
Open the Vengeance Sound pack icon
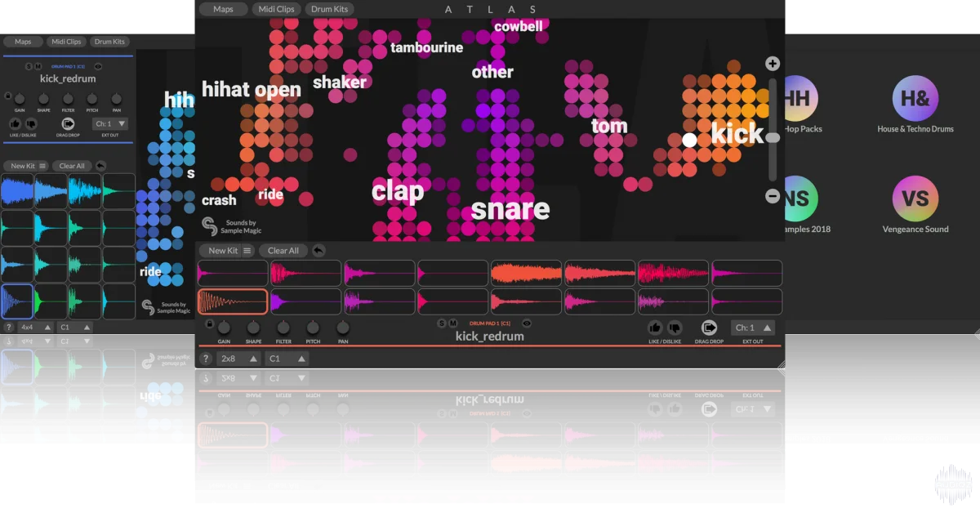click(915, 199)
